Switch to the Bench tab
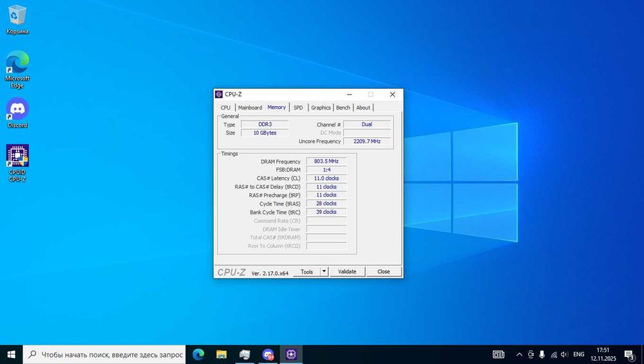644x364 pixels. [343, 108]
